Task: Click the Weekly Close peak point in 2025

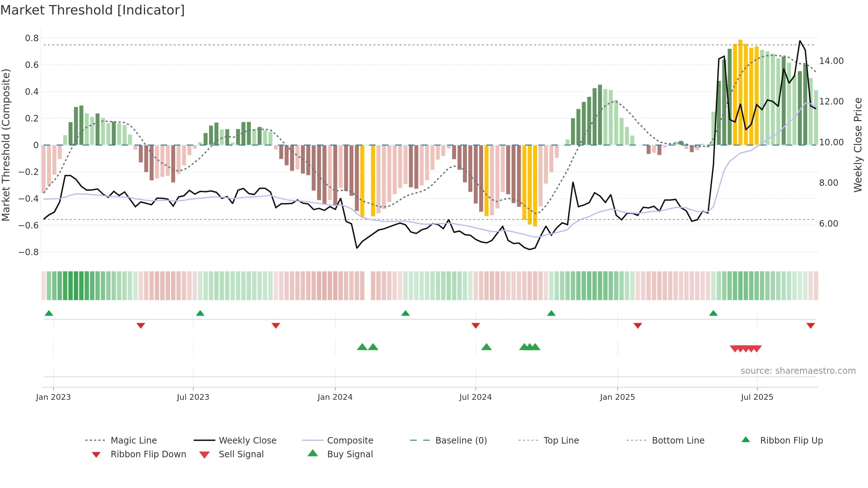Action: click(x=800, y=41)
